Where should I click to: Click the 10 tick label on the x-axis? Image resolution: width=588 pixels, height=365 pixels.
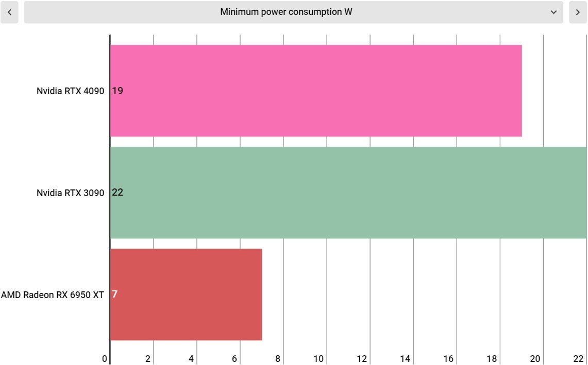click(x=318, y=359)
